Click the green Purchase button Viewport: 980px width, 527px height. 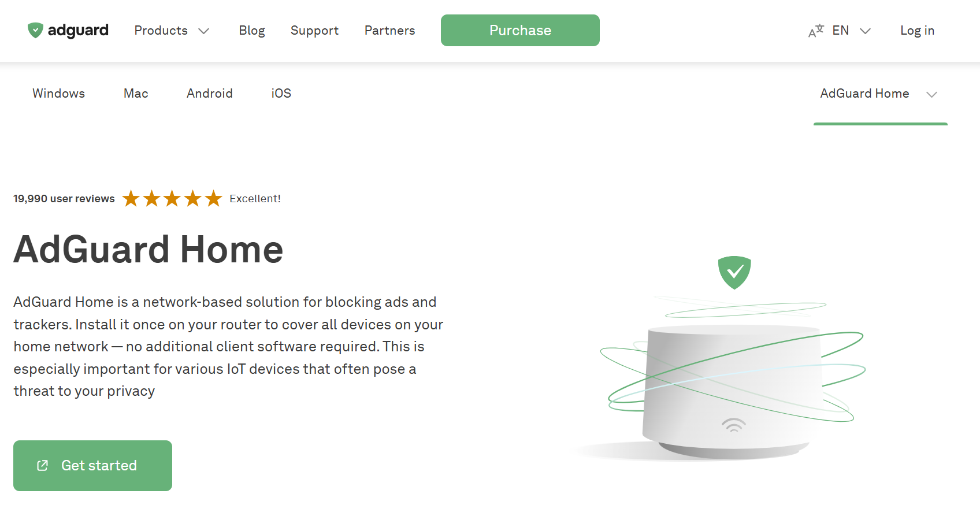[519, 30]
